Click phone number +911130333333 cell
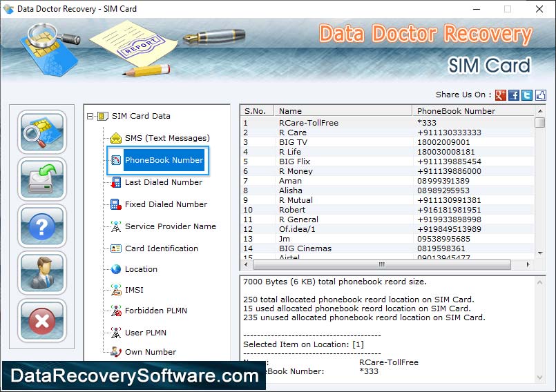556x392 pixels. point(449,133)
